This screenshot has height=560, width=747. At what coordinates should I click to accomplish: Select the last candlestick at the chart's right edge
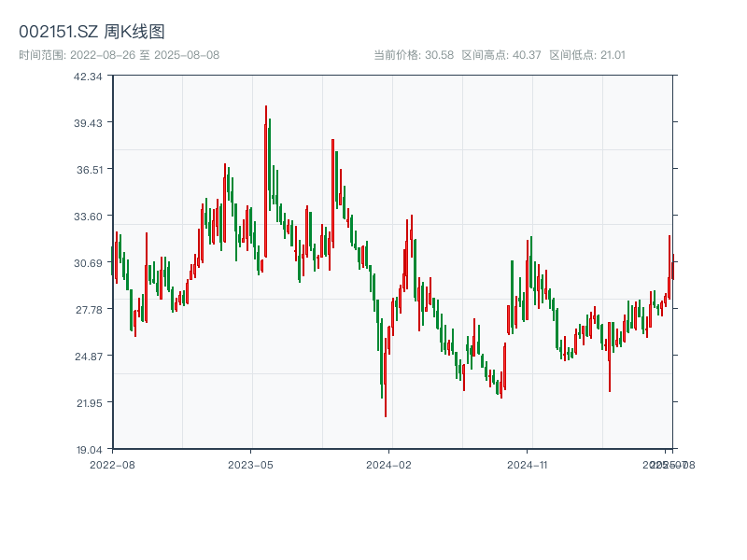[672, 267]
